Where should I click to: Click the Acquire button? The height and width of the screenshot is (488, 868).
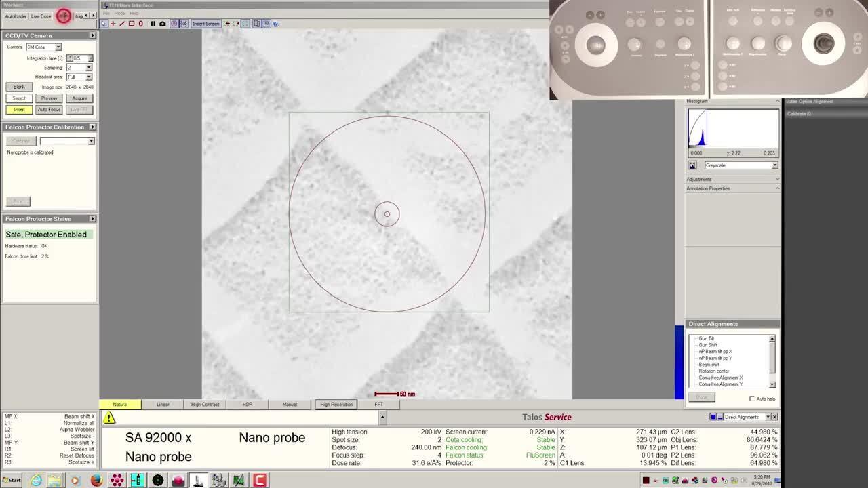[x=79, y=98]
